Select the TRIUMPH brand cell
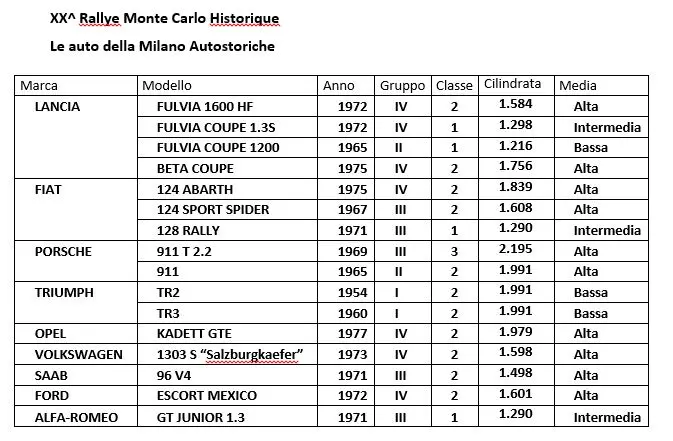Screen dimensions: 673x441 [x=64, y=293]
